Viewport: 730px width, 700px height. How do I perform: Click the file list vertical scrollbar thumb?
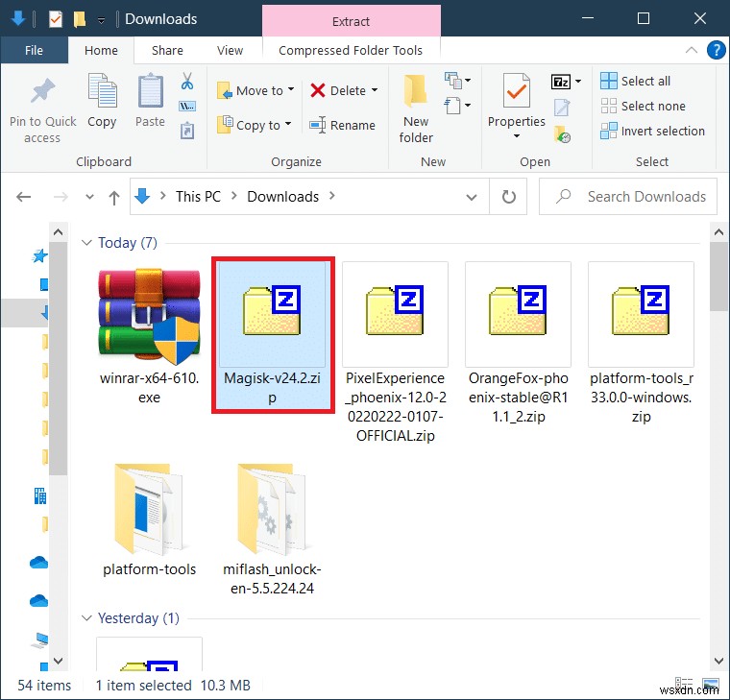point(718,277)
